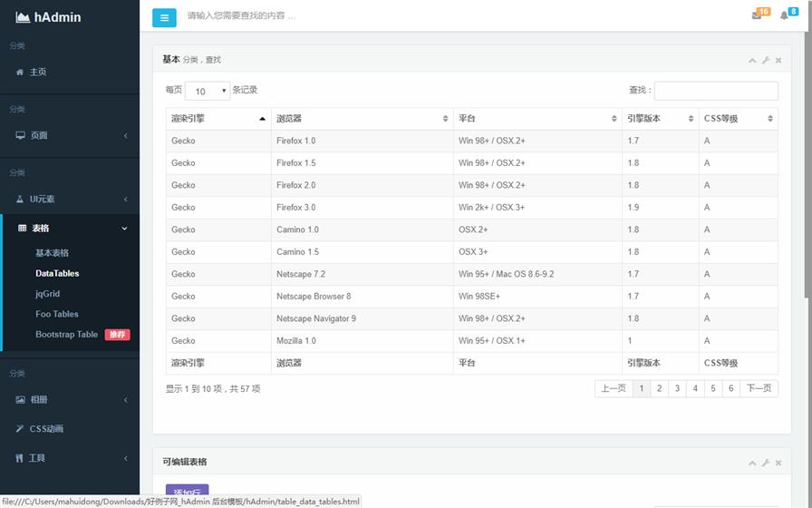
Task: Open jqGrid submenu item
Action: [x=48, y=294]
